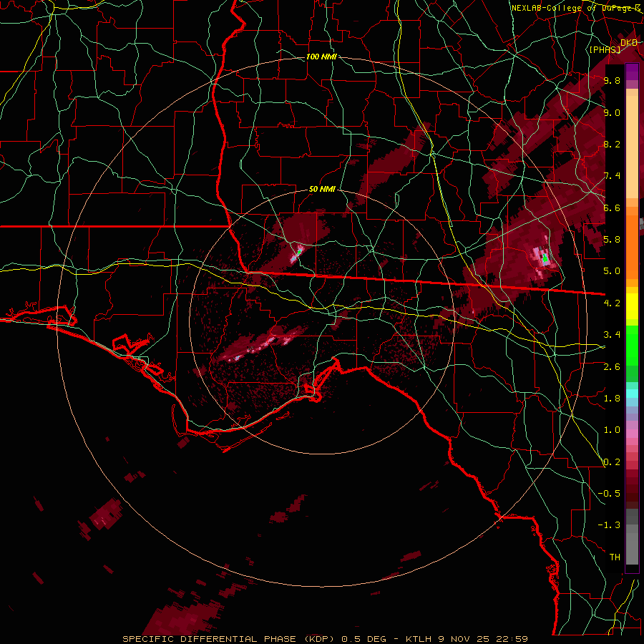Click the light peach band in the color bar

tap(632, 147)
